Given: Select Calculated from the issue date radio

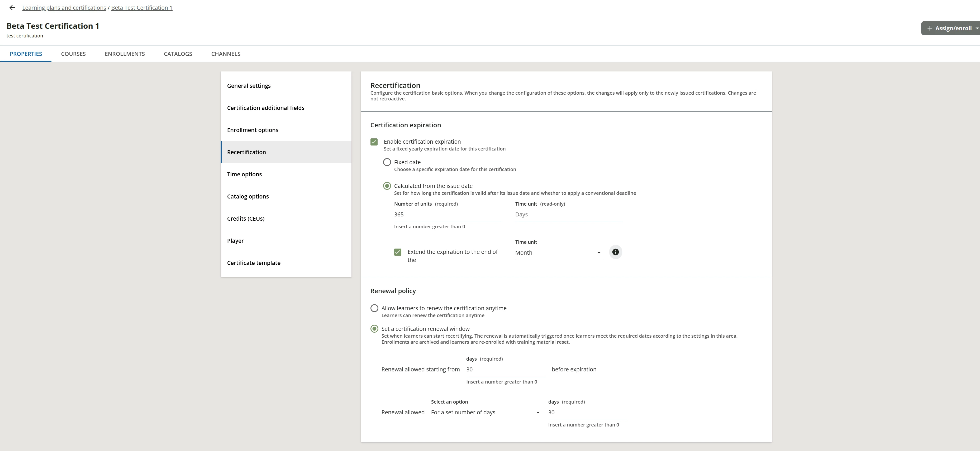Looking at the screenshot, I should [387, 186].
